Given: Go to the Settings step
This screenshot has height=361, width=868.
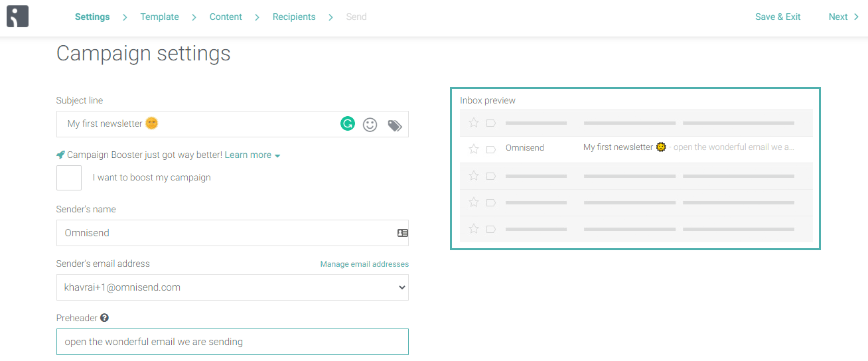Looking at the screenshot, I should pyautogui.click(x=92, y=17).
